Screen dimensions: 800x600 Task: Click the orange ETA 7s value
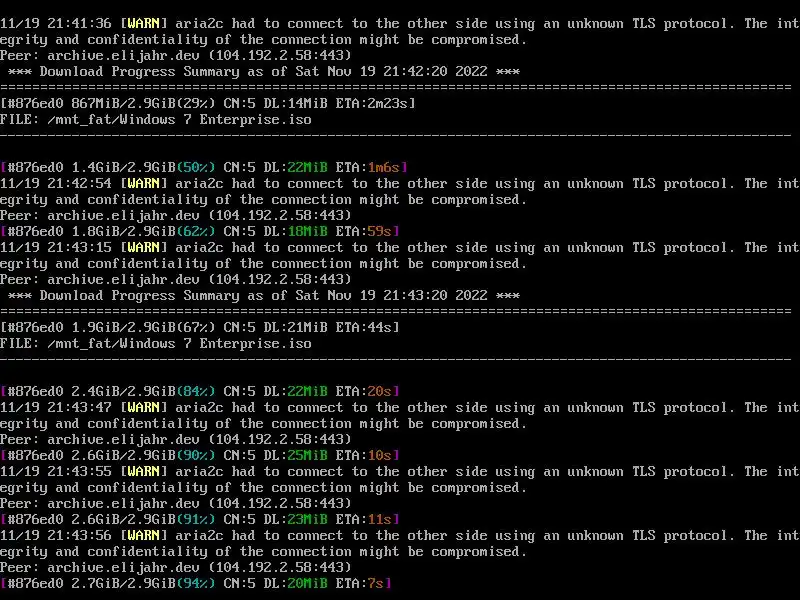point(376,583)
